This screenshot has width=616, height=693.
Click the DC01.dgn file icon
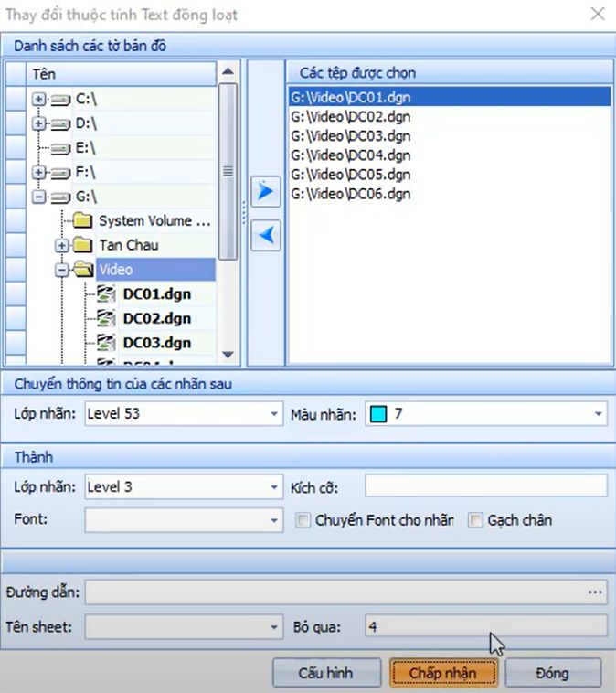pyautogui.click(x=106, y=293)
